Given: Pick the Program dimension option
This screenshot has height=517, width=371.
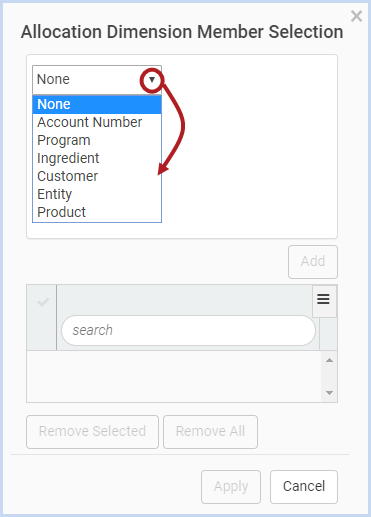Looking at the screenshot, I should 97,140.
